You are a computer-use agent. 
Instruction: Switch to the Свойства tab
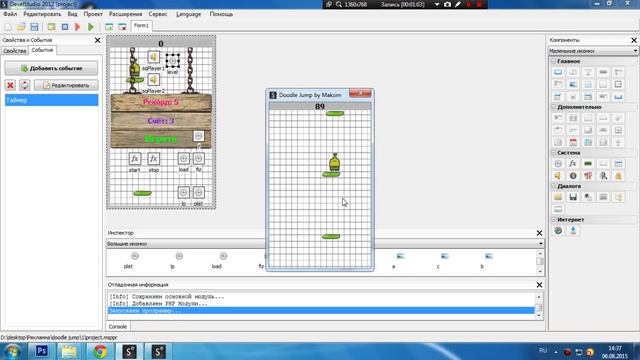click(x=15, y=51)
